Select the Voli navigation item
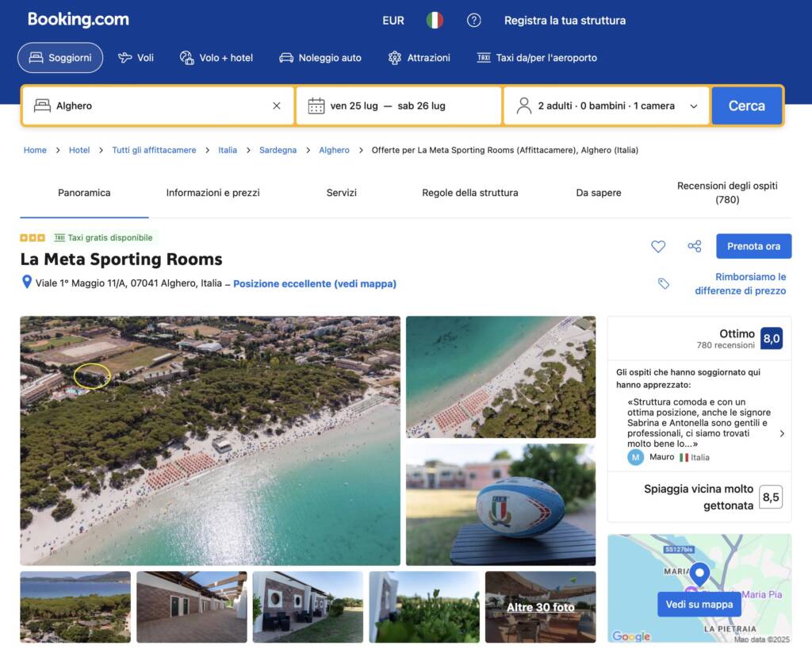The width and height of the screenshot is (812, 653). (136, 58)
